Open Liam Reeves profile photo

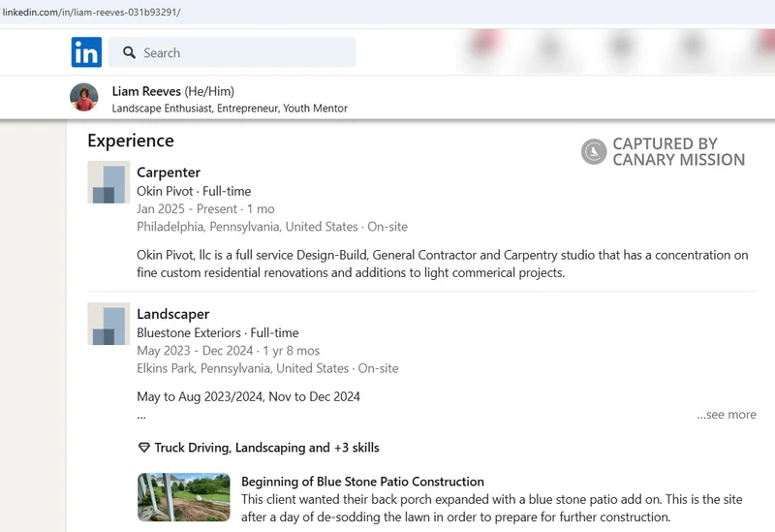[x=84, y=97]
